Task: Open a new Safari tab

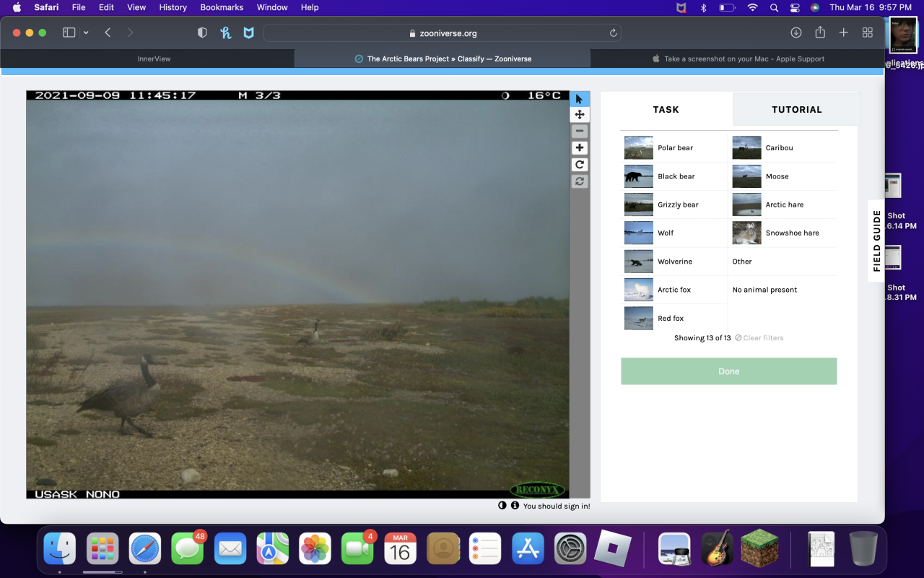Action: (x=843, y=33)
